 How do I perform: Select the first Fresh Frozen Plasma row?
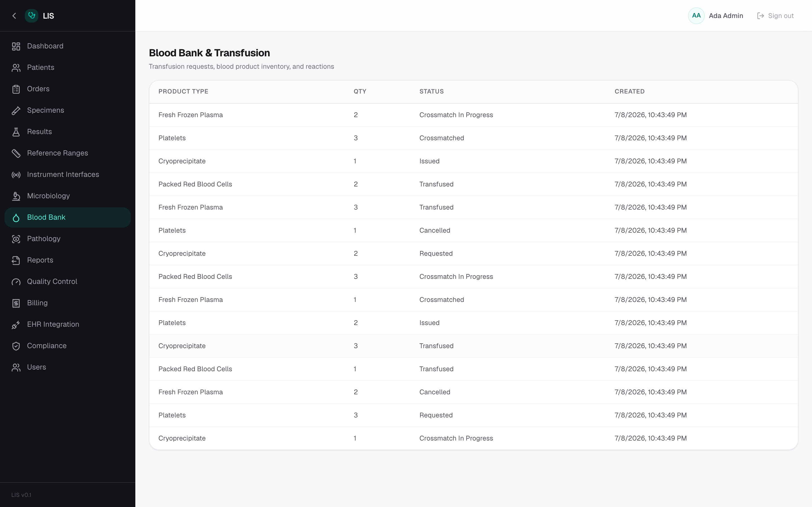tap(473, 115)
